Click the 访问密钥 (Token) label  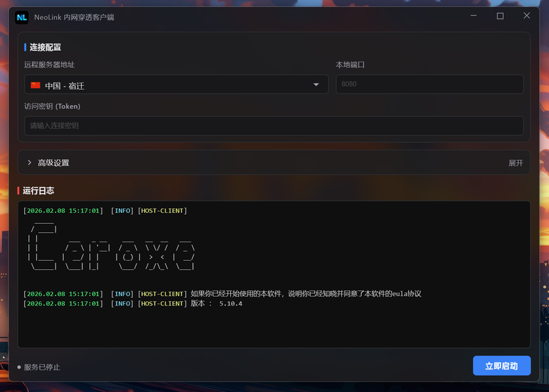tap(52, 106)
